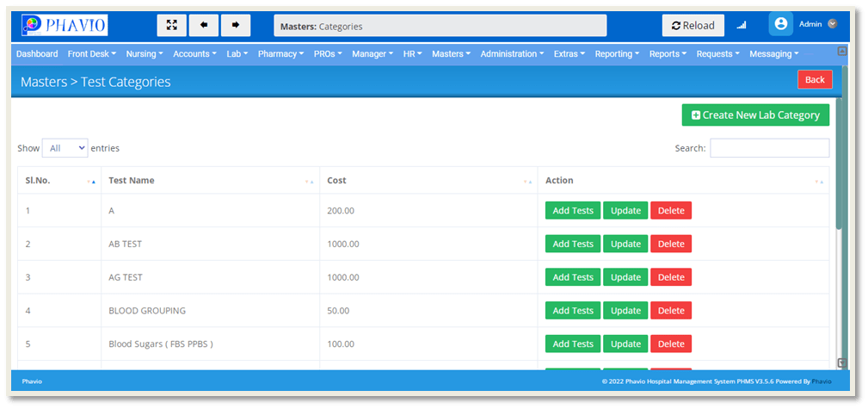The height and width of the screenshot is (409, 868).
Task: Delete the AB TEST row
Action: tap(671, 244)
